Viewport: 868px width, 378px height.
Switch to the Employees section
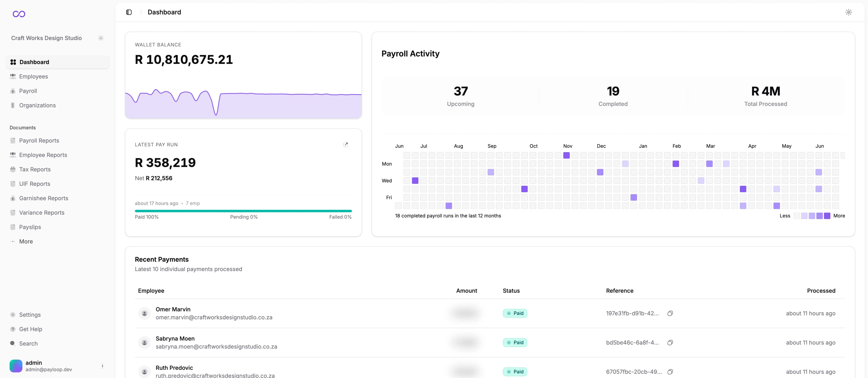(x=33, y=76)
